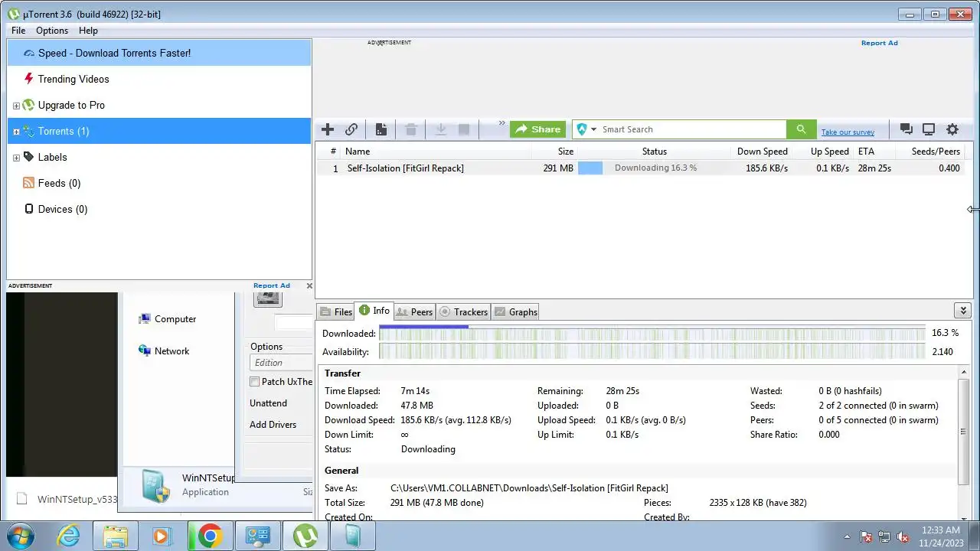The width and height of the screenshot is (980, 551).
Task: Click the green search magnifier button
Action: point(801,129)
